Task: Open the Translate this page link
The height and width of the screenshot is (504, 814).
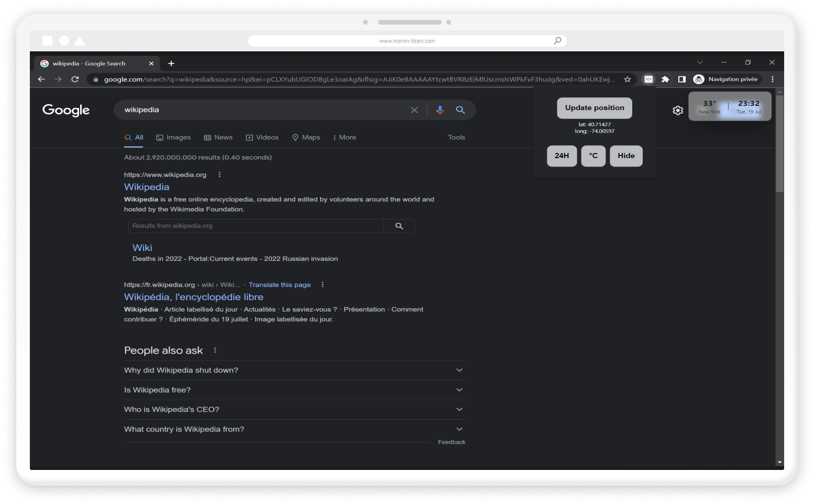Action: point(279,285)
